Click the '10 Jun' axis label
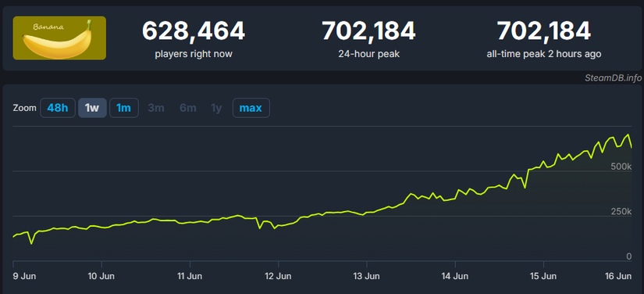 click(x=101, y=276)
